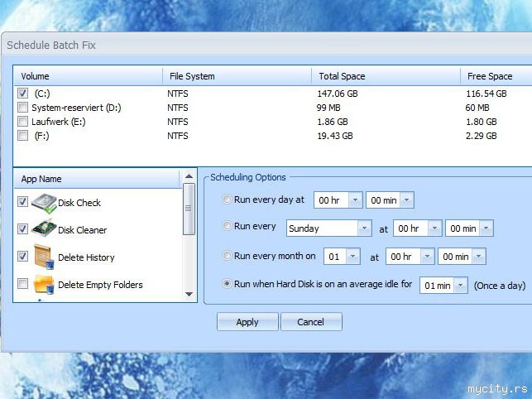Select 'Run every month on' radio
This screenshot has height=399, width=532.
click(227, 255)
